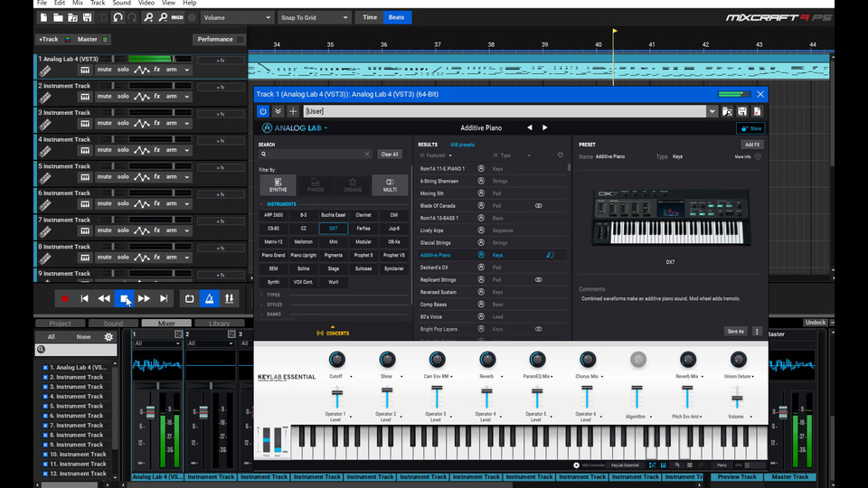Expand the arm options arrow on track 1
The image size is (868, 488).
pyautogui.click(x=187, y=70)
